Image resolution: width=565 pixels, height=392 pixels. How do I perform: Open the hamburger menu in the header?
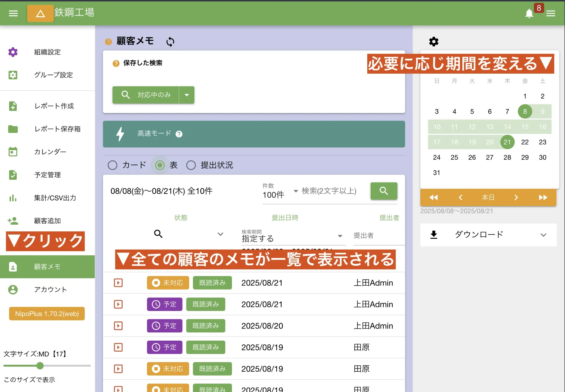pos(13,13)
